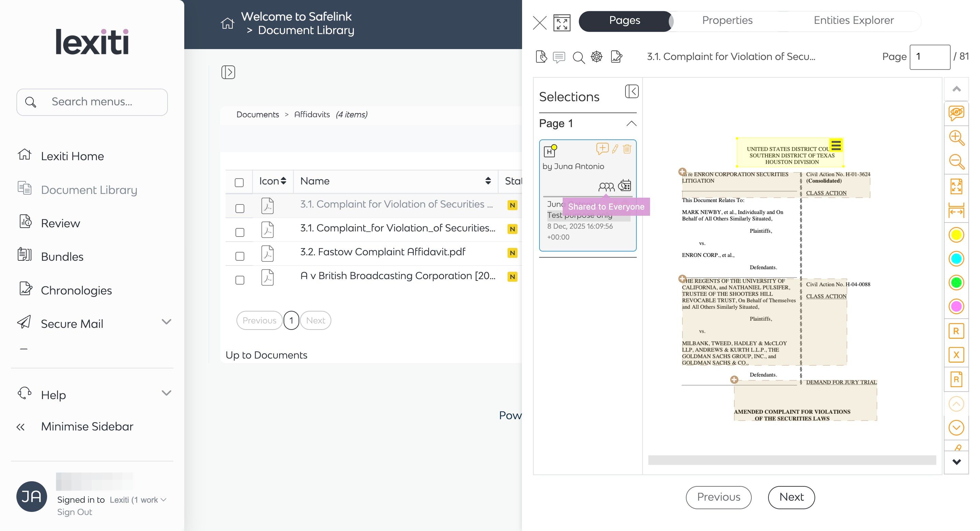Open the document search magnifier tool

click(x=578, y=57)
